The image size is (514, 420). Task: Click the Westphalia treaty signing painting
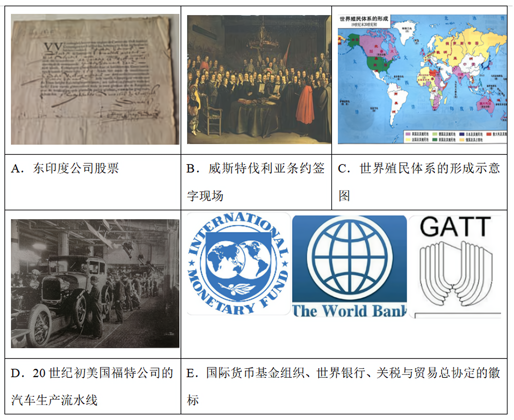click(259, 79)
